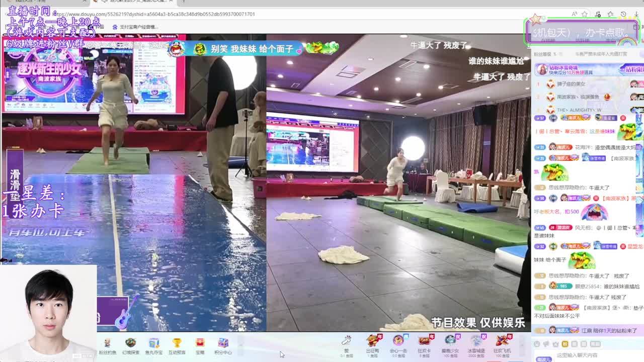Click the browser favorites star icon

[585, 14]
